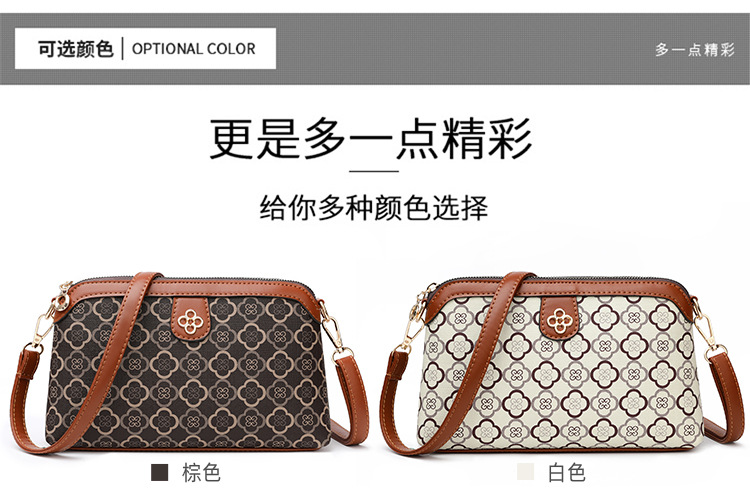Click the 可选颜色 header label
The width and height of the screenshot is (750, 496).
(x=76, y=49)
